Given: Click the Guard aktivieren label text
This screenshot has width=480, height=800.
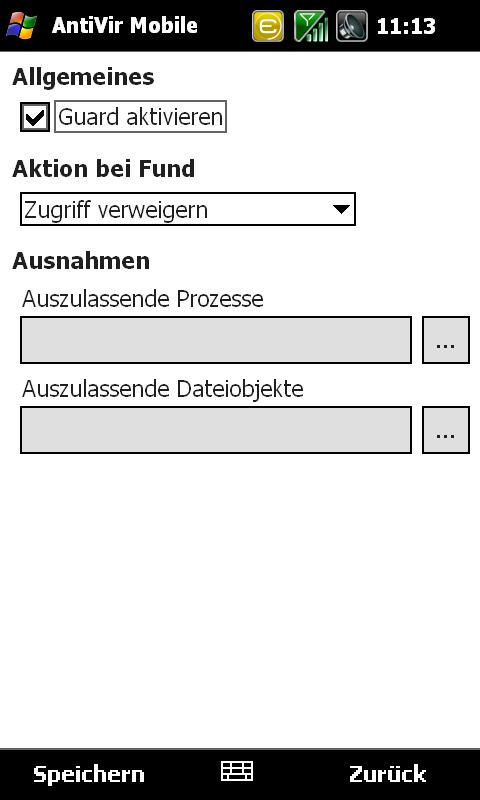Looking at the screenshot, I should tap(140, 117).
